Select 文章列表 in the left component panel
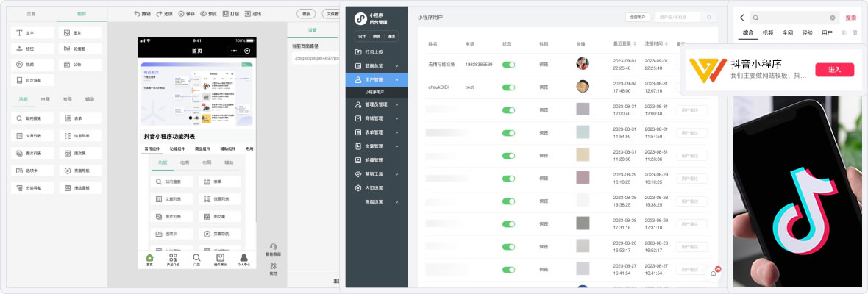 pyautogui.click(x=32, y=135)
